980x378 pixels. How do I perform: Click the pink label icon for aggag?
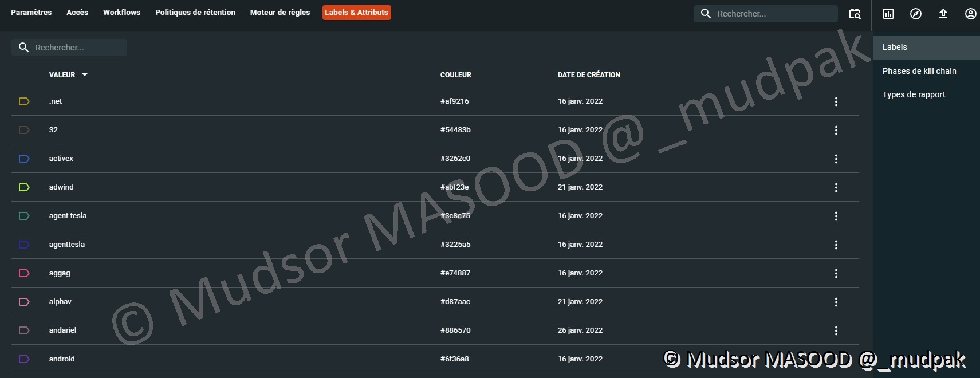[24, 273]
